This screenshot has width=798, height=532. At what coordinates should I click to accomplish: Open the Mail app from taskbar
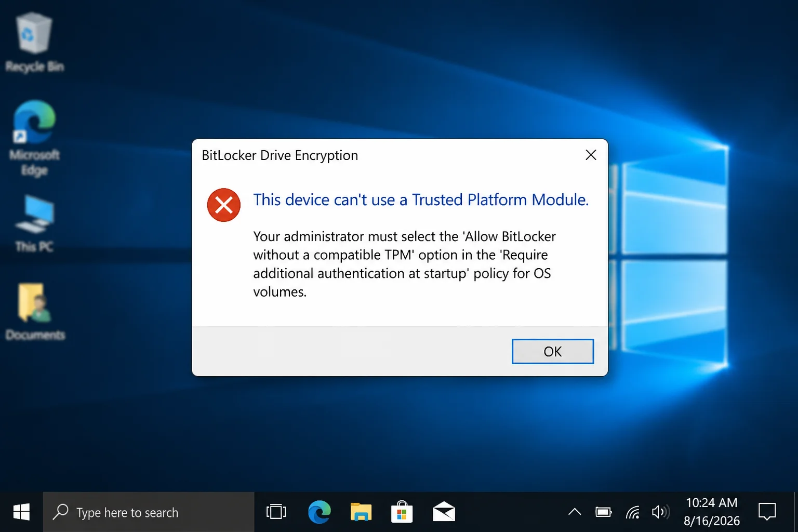click(x=444, y=512)
